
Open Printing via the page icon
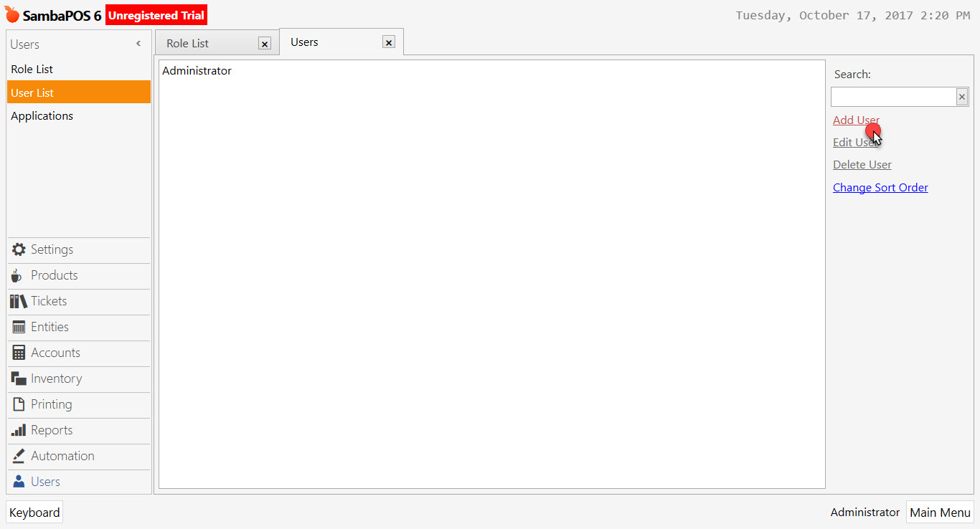pyautogui.click(x=19, y=404)
